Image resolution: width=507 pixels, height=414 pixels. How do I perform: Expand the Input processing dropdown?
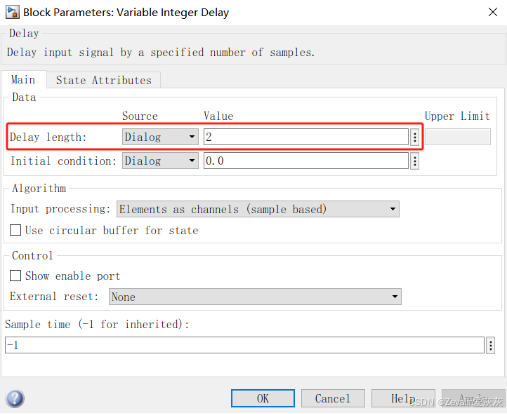click(x=258, y=209)
